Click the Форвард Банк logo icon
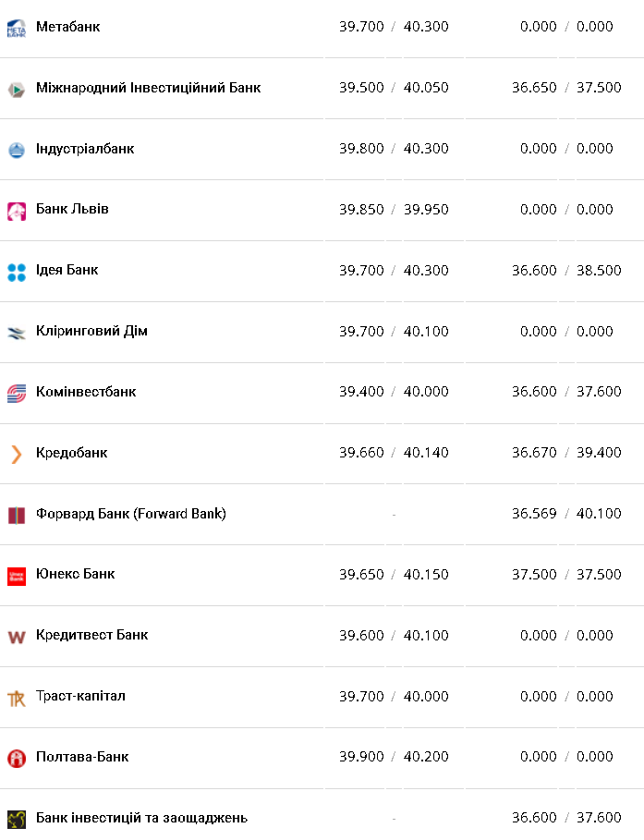 tap(17, 515)
